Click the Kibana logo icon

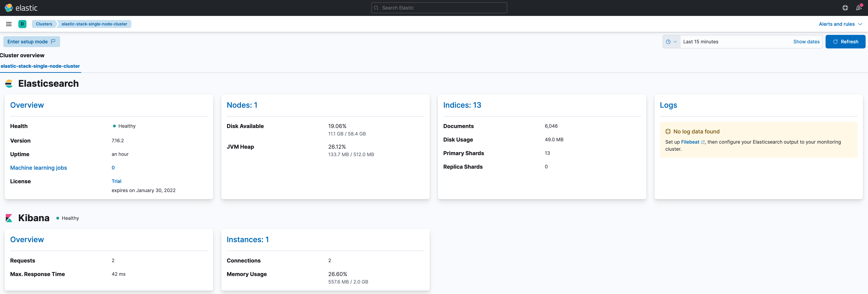(9, 218)
